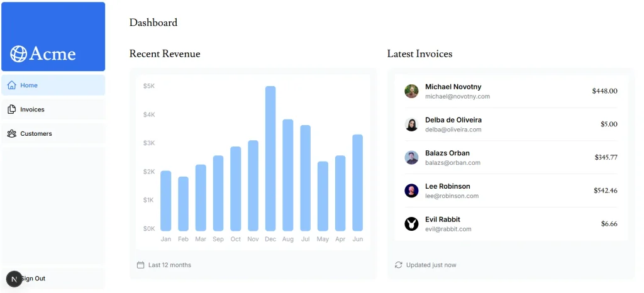Click the Jun month label
644x293 pixels.
pyautogui.click(x=358, y=240)
